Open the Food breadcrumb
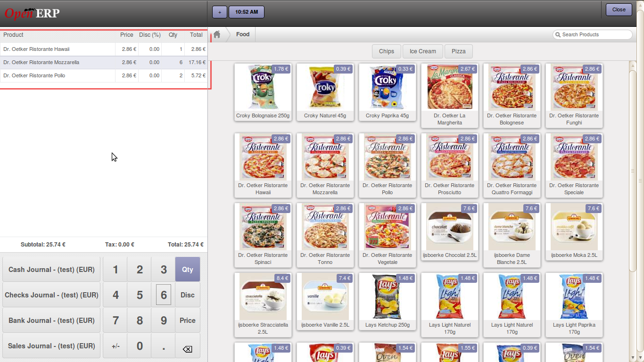 tap(243, 34)
